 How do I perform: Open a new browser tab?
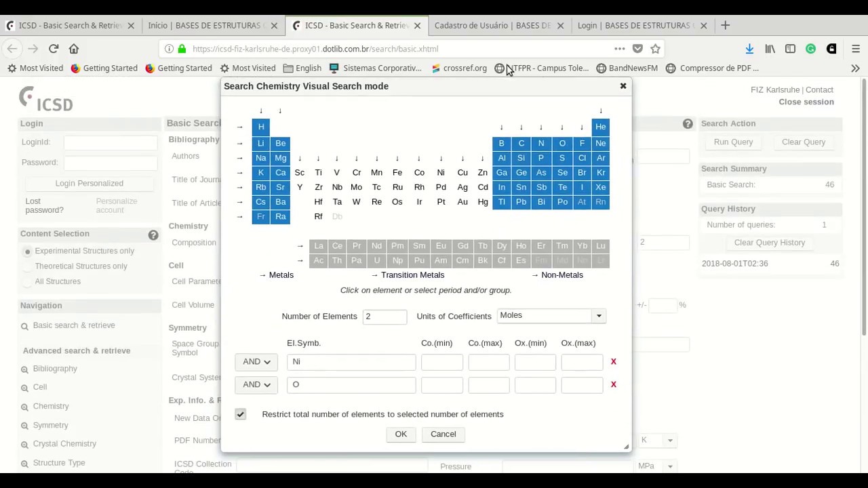tap(725, 25)
